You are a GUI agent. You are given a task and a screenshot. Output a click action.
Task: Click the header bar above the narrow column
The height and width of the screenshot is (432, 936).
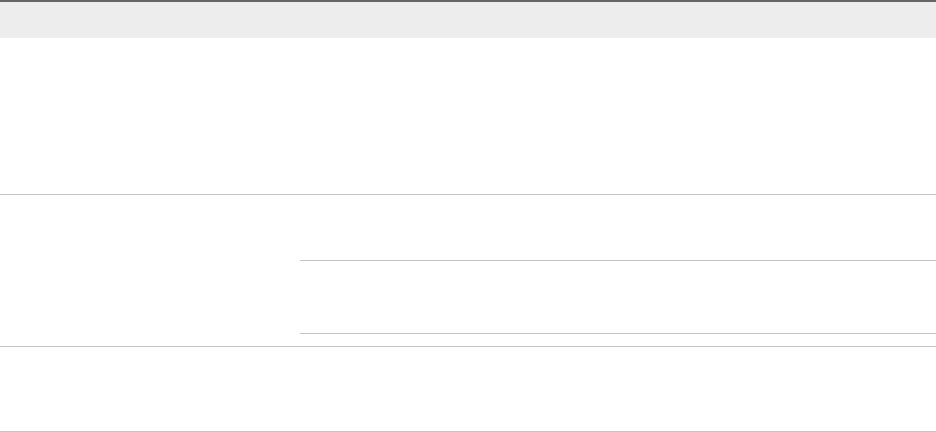click(x=150, y=20)
